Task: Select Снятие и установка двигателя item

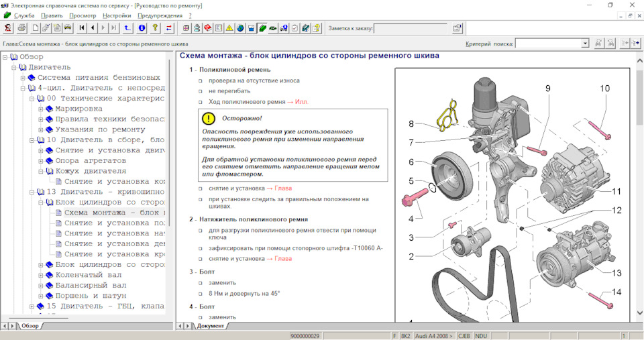Action: [110, 150]
